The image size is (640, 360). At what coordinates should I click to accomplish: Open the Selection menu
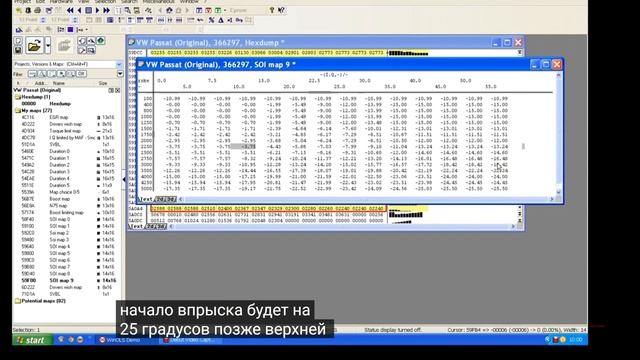(x=105, y=2)
